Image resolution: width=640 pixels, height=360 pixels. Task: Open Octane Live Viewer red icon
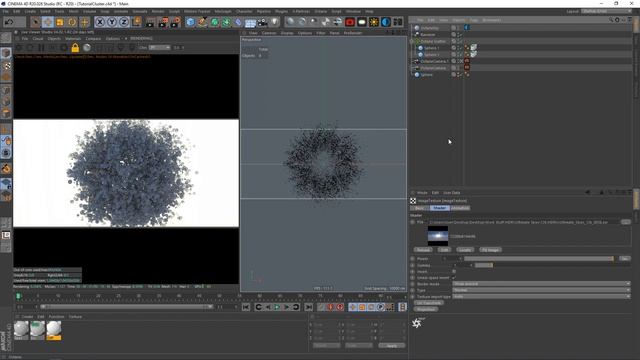(350, 22)
